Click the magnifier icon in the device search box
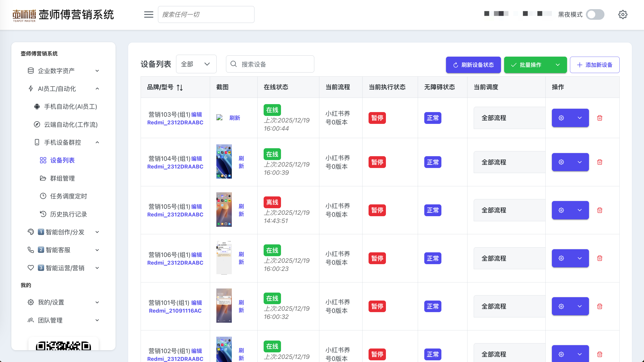 tap(233, 64)
